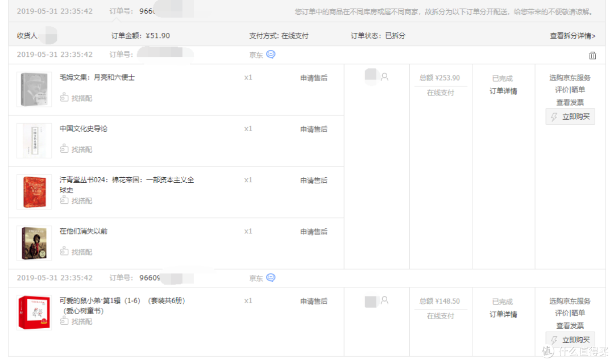This screenshot has width=614, height=364.
Task: Click recipient person icon in first order
Action: 384,77
